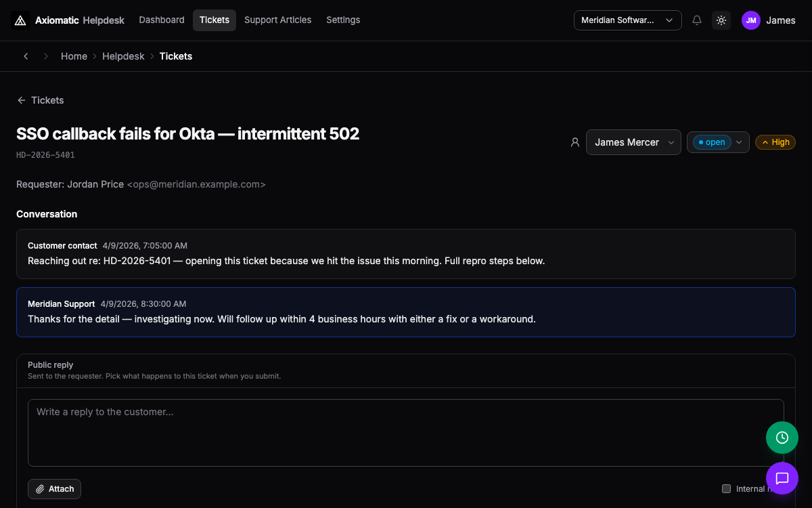Open the green clock floating button
The width and height of the screenshot is (812, 508).
click(782, 438)
